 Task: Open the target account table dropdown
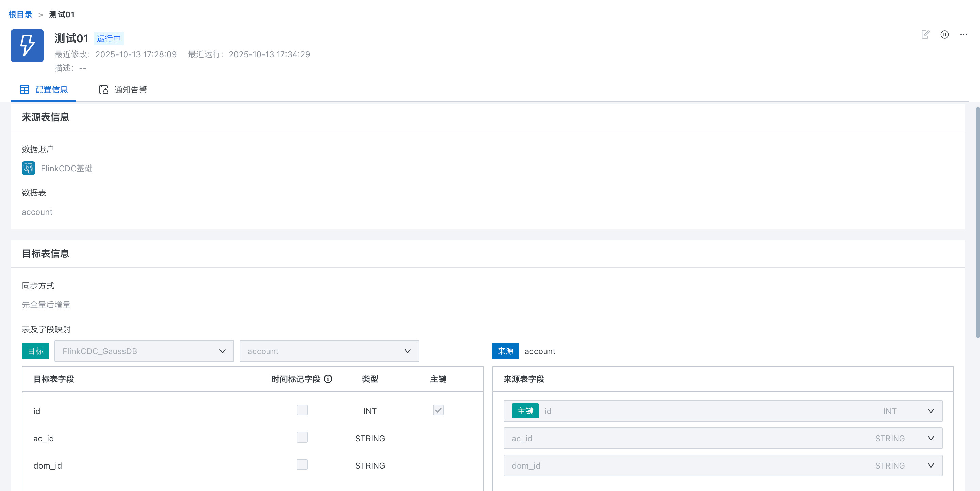329,351
